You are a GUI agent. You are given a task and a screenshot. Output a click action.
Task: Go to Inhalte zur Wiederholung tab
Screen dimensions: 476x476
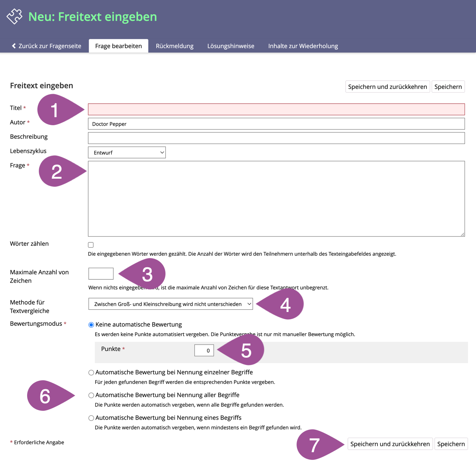pos(303,46)
